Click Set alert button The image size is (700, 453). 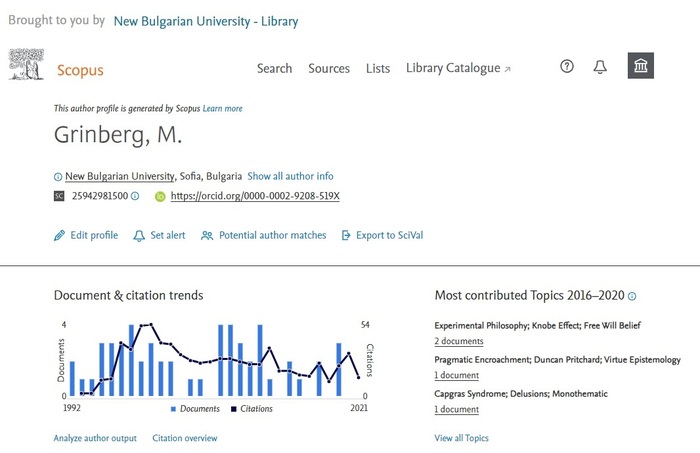159,236
